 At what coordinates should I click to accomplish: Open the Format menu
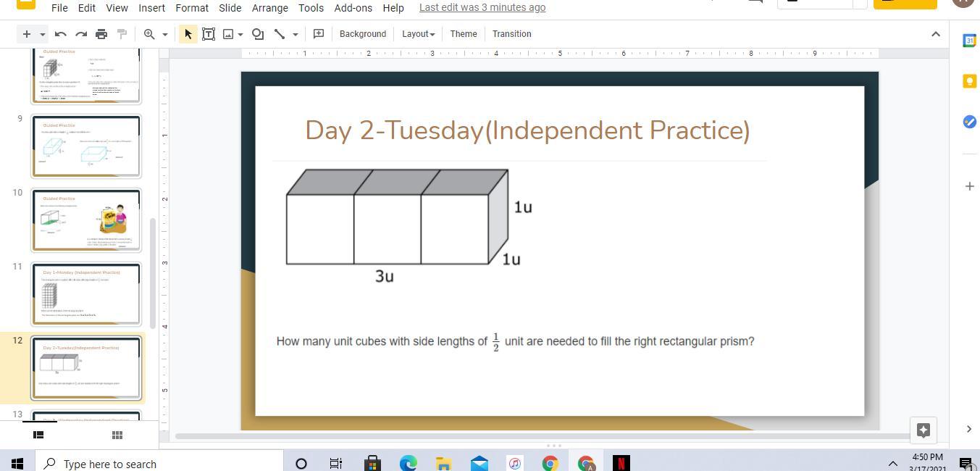[192, 7]
